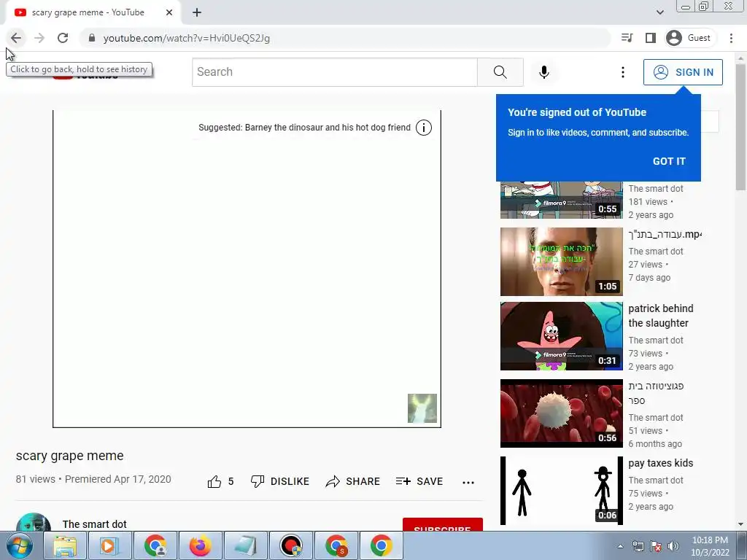Image resolution: width=747 pixels, height=560 pixels.
Task: Open pay taxes kids thumbnail
Action: [561, 491]
